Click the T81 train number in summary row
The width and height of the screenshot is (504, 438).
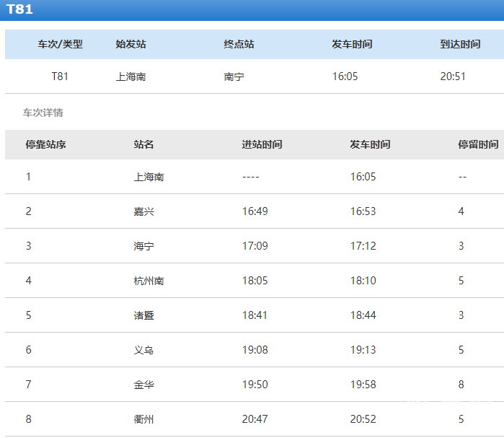click(60, 76)
